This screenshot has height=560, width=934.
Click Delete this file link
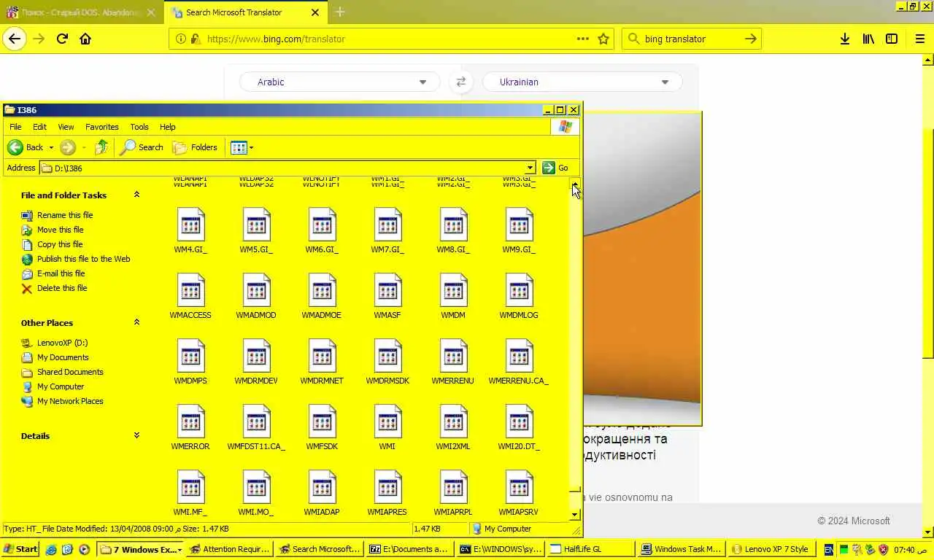click(x=62, y=288)
